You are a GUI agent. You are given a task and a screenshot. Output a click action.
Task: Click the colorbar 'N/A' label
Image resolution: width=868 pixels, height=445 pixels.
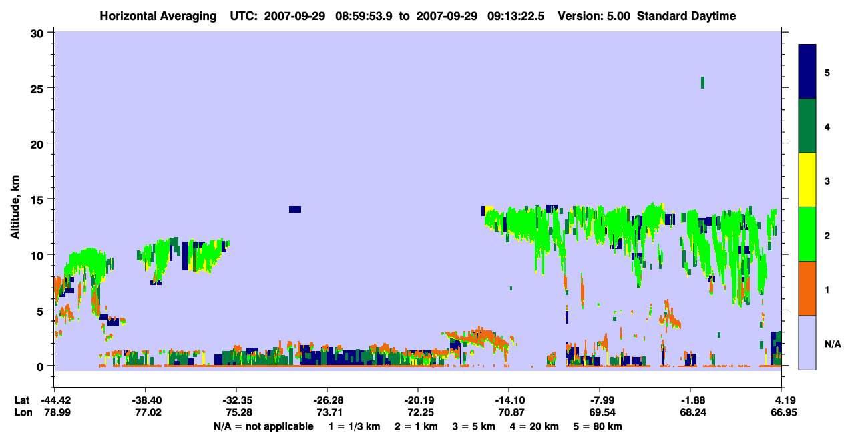click(x=832, y=344)
